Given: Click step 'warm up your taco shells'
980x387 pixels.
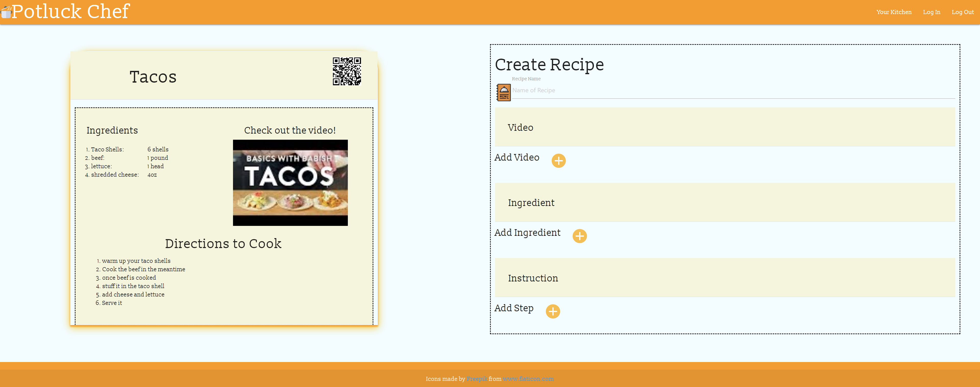Looking at the screenshot, I should coord(136,261).
